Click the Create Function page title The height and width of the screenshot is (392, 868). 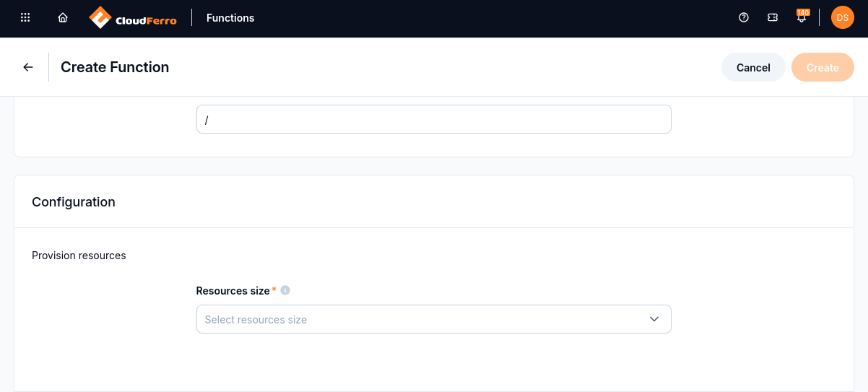coord(115,67)
